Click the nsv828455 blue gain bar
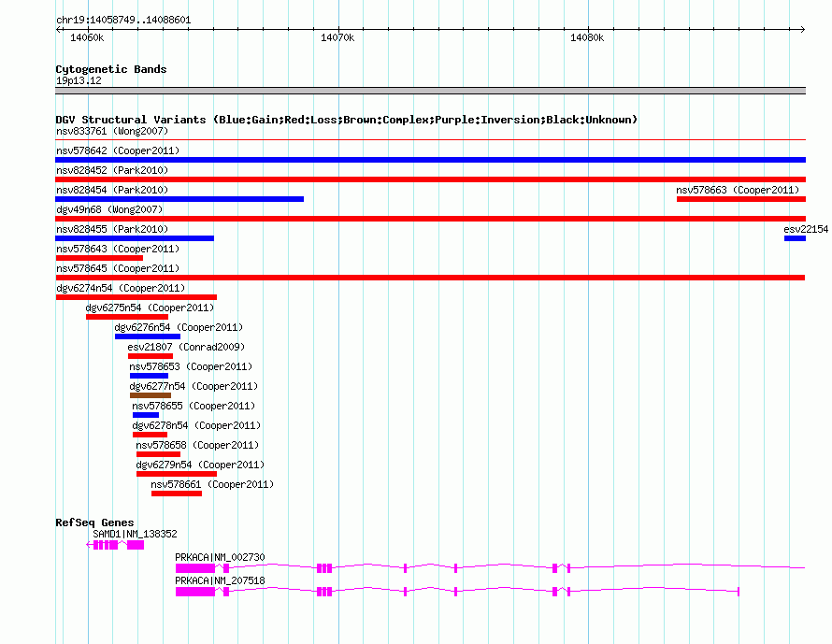This screenshot has height=644, width=832. [x=135, y=238]
